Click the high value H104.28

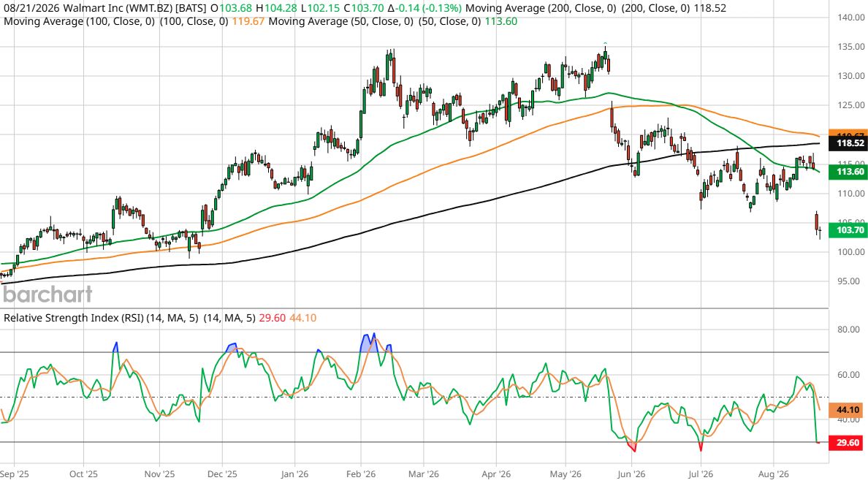click(x=275, y=8)
